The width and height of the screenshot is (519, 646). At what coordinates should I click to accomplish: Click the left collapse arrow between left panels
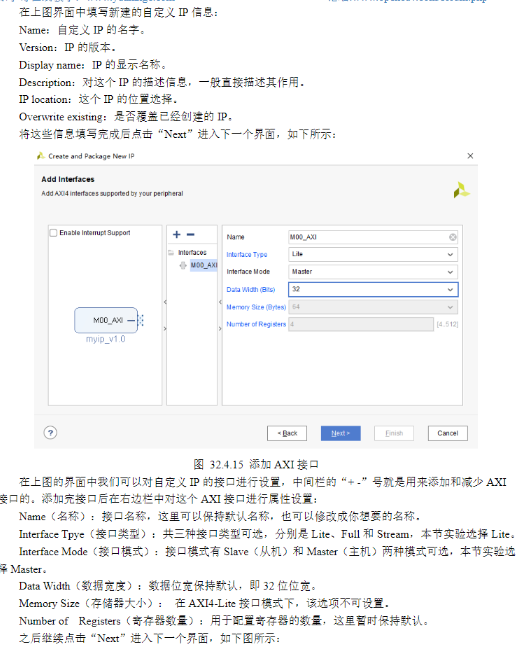click(x=165, y=302)
